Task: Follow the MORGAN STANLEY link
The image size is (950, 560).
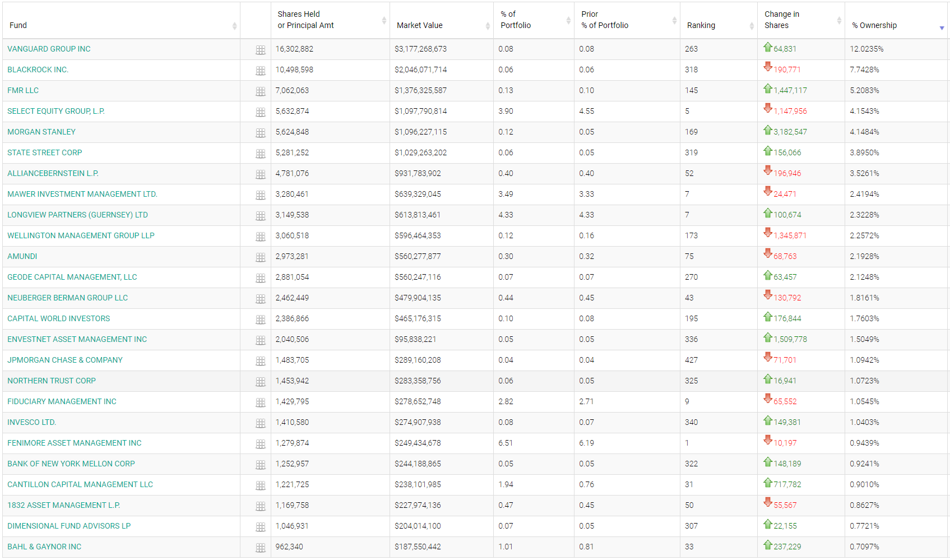Action: (41, 132)
